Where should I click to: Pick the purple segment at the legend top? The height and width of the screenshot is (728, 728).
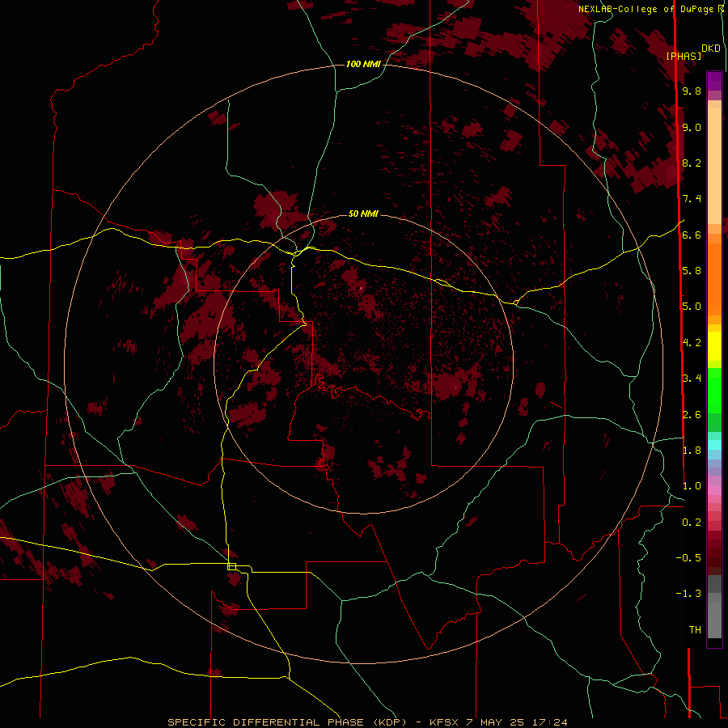pyautogui.click(x=714, y=81)
